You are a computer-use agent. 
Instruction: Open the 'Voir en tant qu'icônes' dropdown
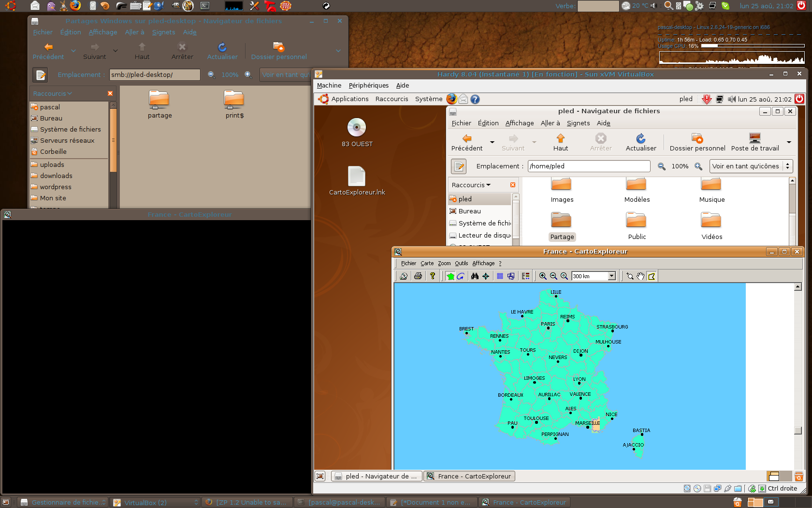click(x=751, y=166)
